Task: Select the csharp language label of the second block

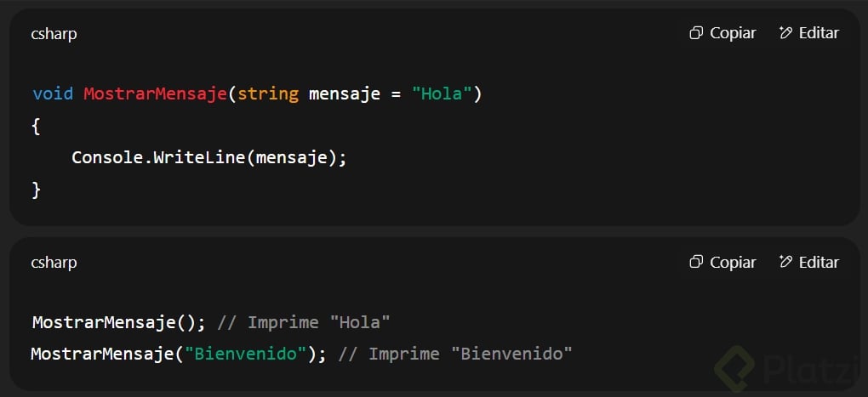Action: (54, 262)
